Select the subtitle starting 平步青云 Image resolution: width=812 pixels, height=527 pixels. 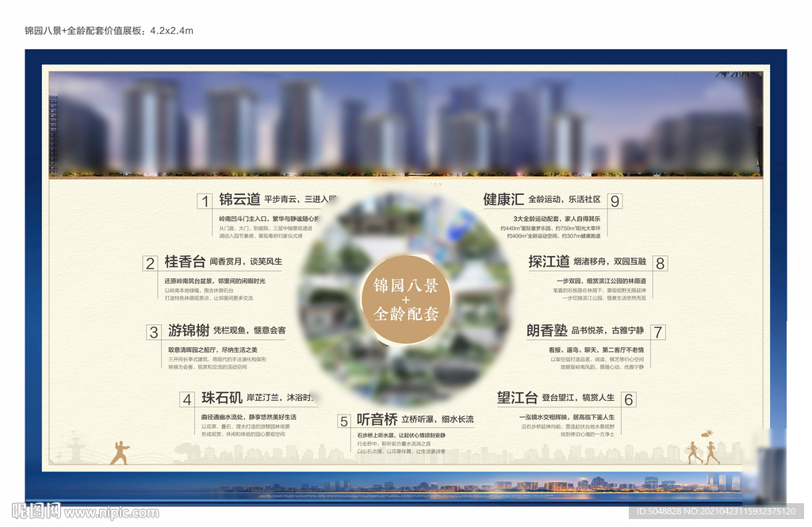(301, 199)
